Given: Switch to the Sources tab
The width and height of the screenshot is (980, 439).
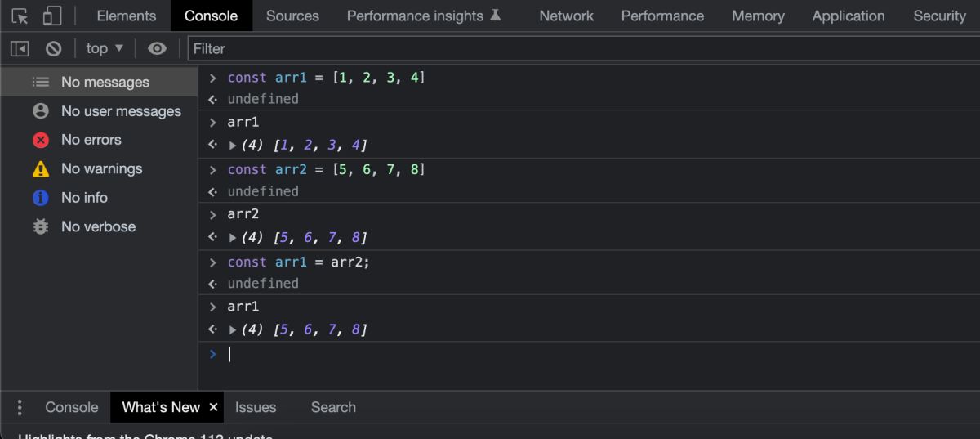Looking at the screenshot, I should pos(292,16).
